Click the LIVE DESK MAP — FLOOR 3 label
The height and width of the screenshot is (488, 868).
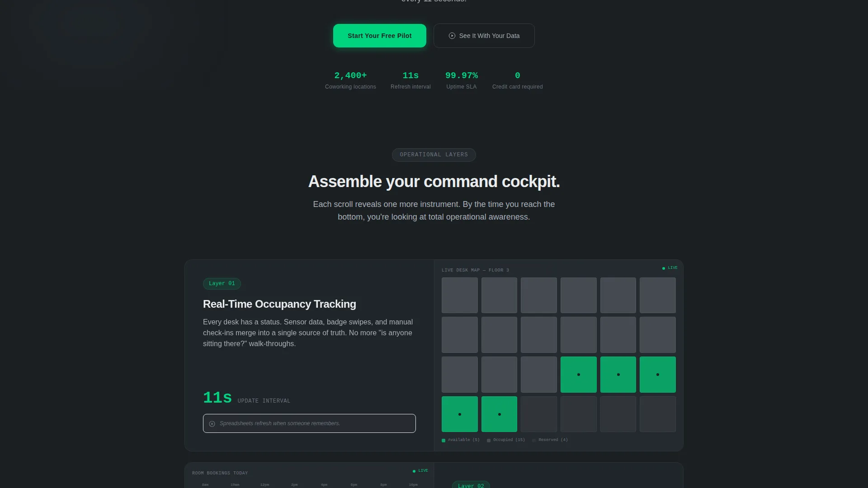pyautogui.click(x=475, y=270)
